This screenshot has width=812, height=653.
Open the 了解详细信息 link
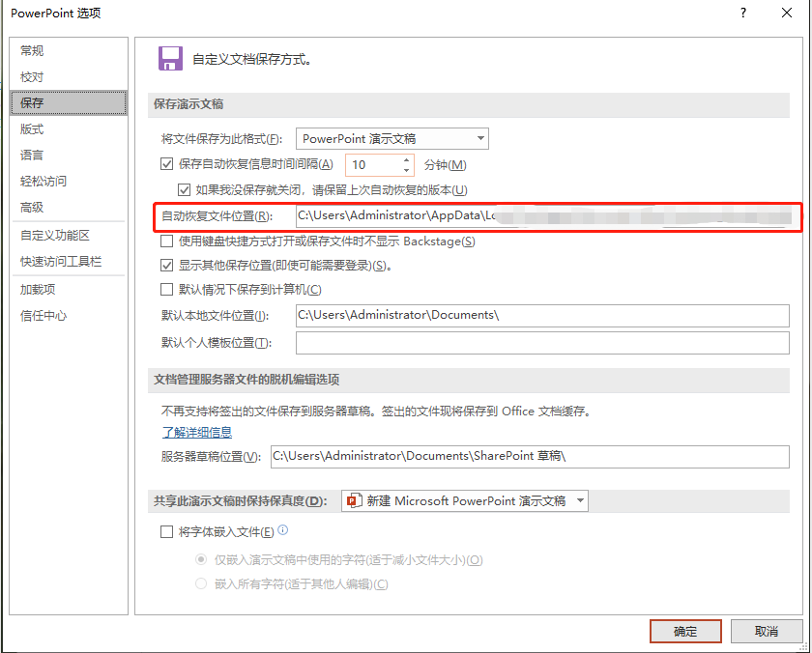coord(197,432)
